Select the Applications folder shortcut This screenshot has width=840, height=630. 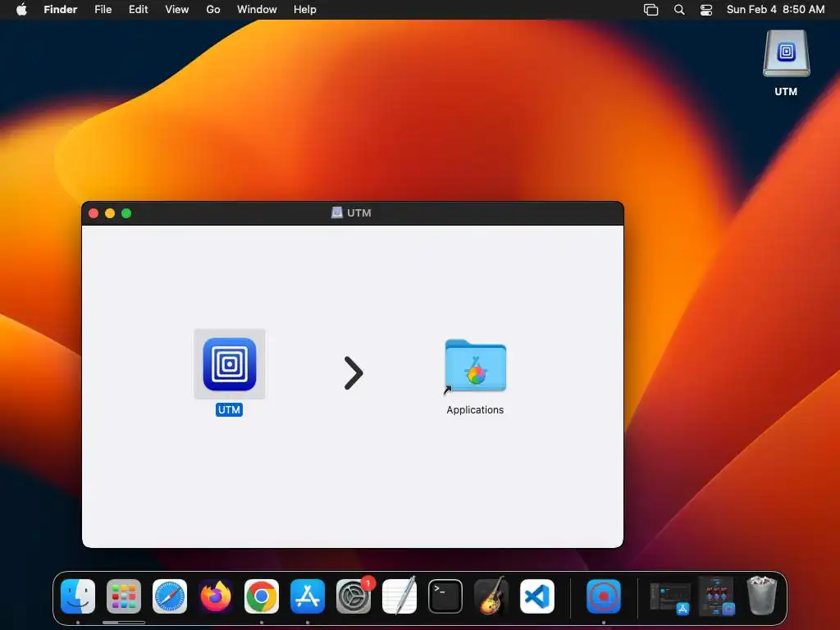coord(475,367)
